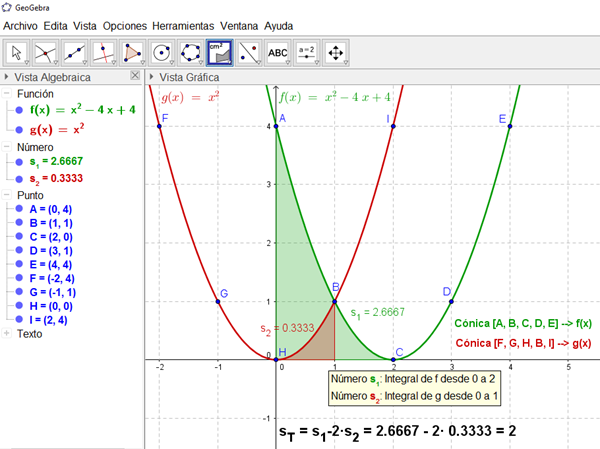The width and height of the screenshot is (600, 449).
Task: Open the Herramientas menu
Action: pyautogui.click(x=183, y=24)
